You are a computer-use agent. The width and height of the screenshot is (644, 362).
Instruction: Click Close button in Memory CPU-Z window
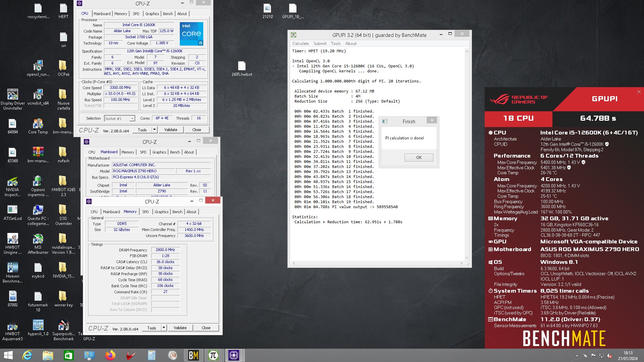(x=206, y=328)
